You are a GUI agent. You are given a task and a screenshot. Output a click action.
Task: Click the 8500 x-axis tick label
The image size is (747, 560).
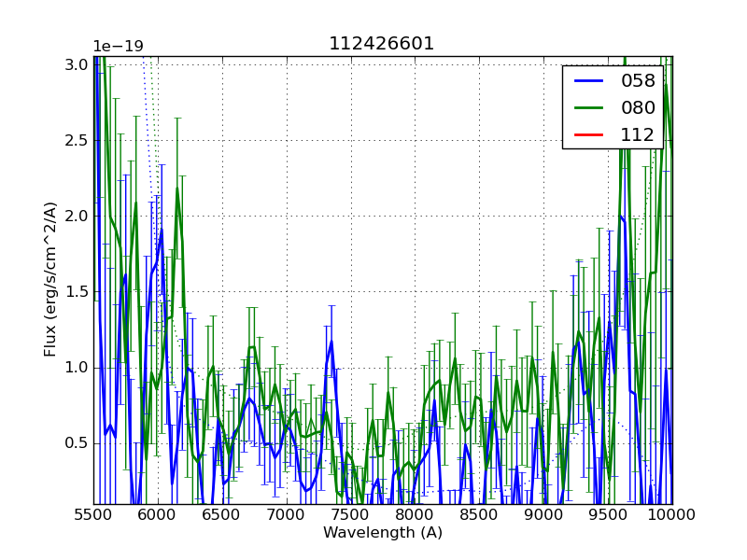click(479, 514)
